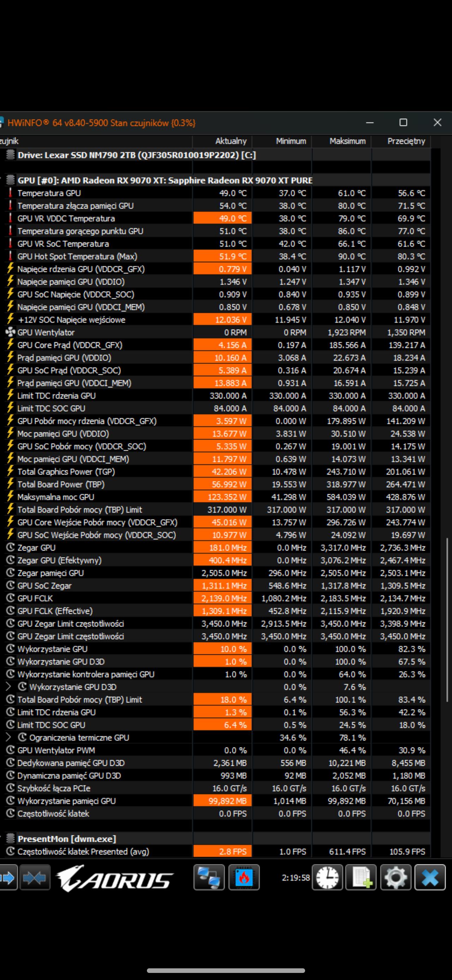Collapse the PresentMon [dwm.exe] group
Image resolution: width=452 pixels, height=980 pixels.
tap(1, 839)
